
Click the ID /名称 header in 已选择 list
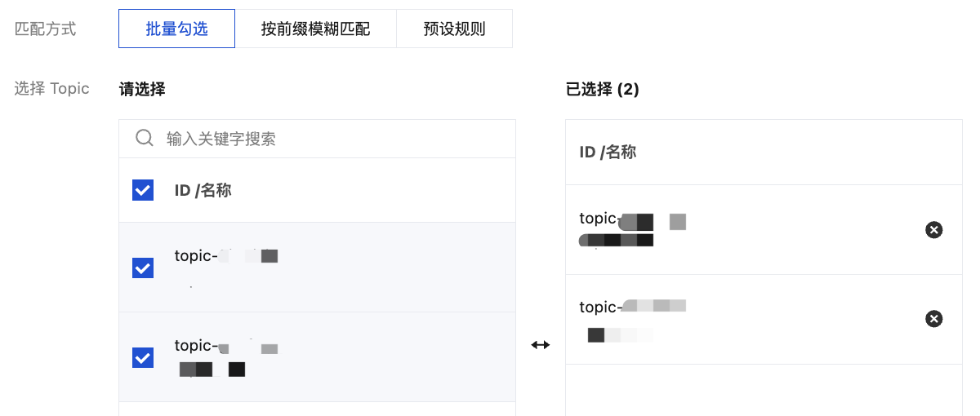pyautogui.click(x=608, y=152)
